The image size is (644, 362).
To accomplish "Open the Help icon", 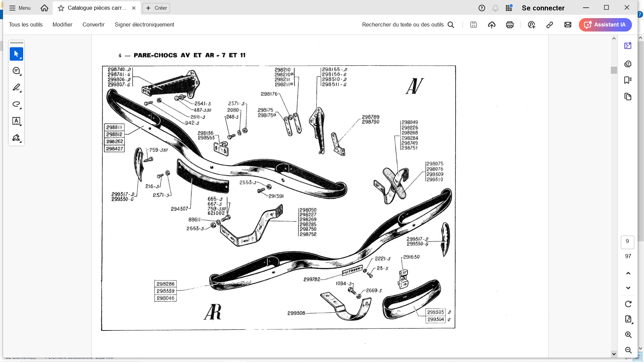I will (x=482, y=8).
